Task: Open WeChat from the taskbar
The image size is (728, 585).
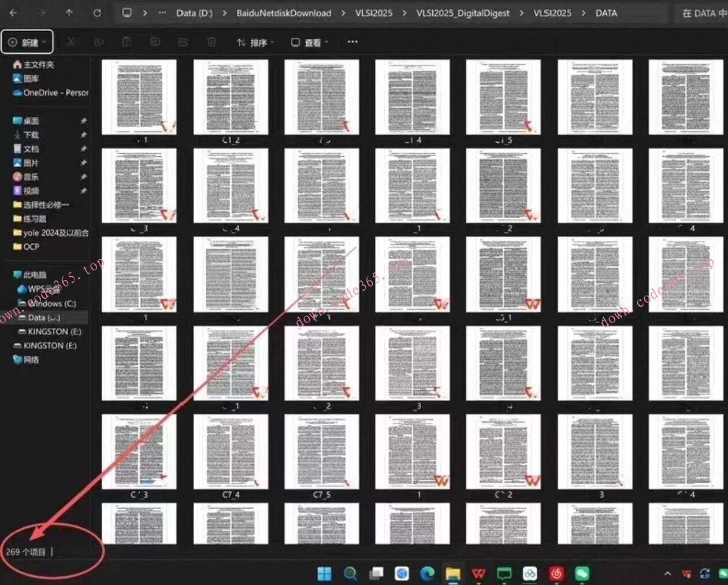Action: (x=581, y=573)
